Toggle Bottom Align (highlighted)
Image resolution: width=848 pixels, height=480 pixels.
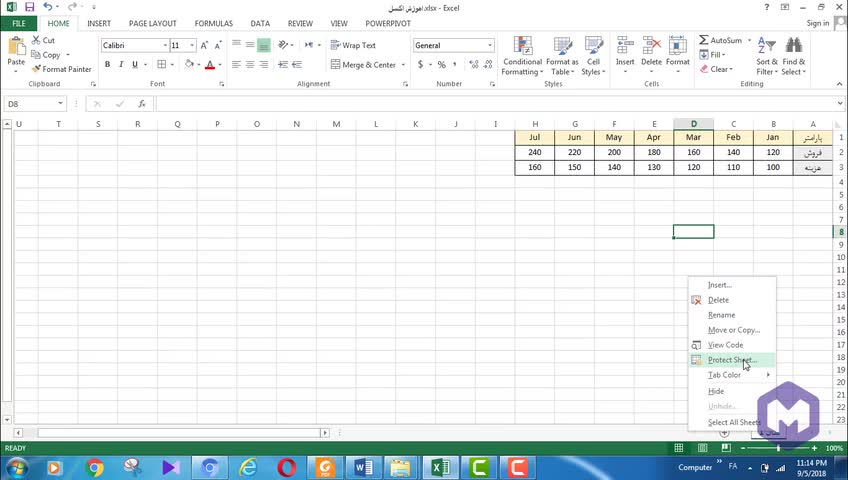263,45
